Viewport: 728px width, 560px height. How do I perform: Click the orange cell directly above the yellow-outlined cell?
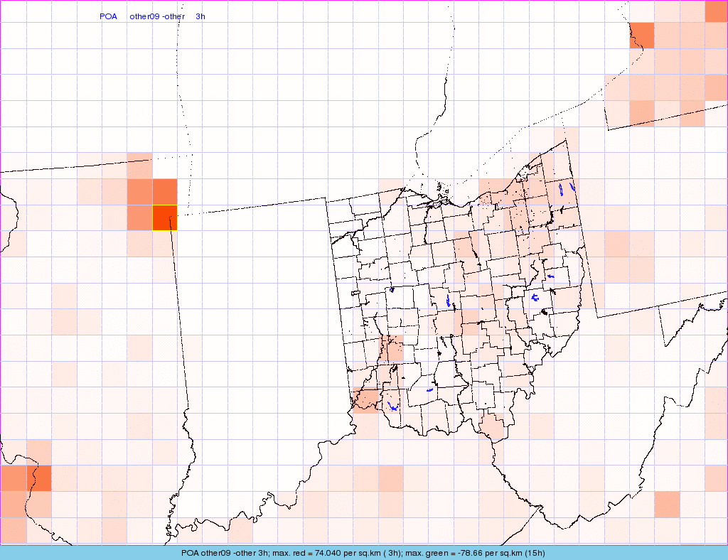point(164,191)
